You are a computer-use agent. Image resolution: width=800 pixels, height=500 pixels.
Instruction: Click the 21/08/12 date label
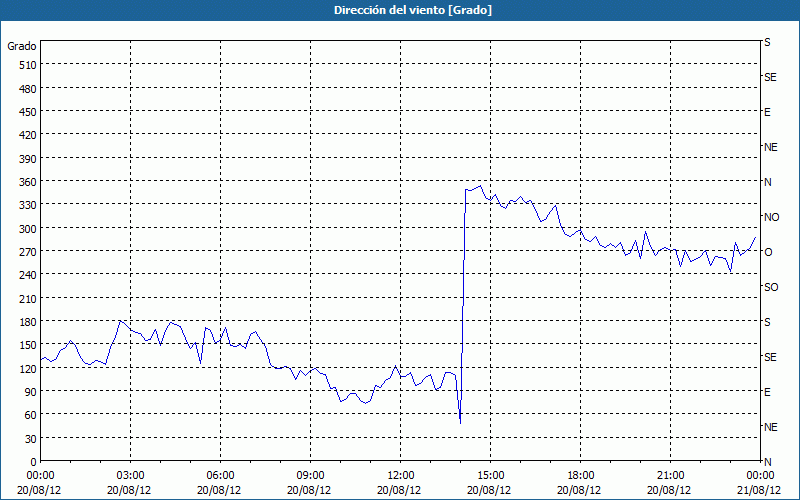[x=760, y=490]
